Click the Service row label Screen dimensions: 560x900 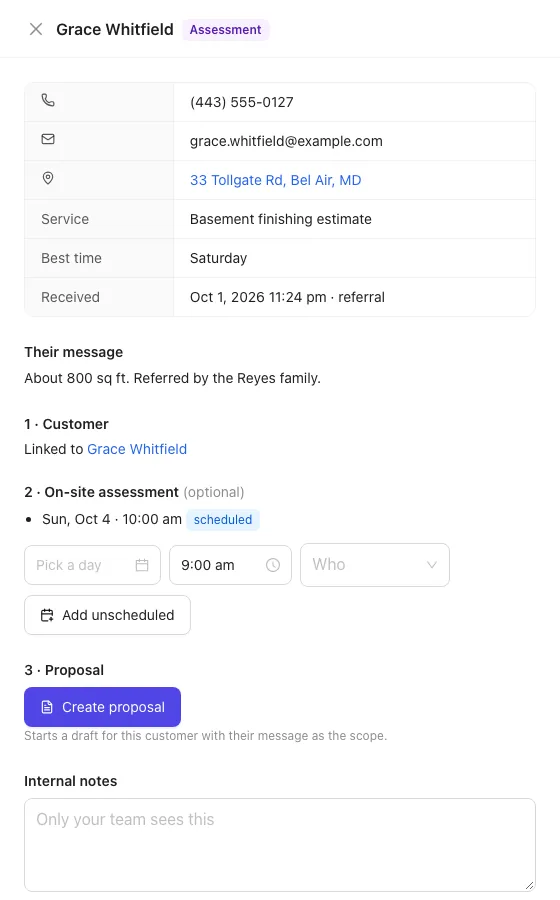[65, 219]
